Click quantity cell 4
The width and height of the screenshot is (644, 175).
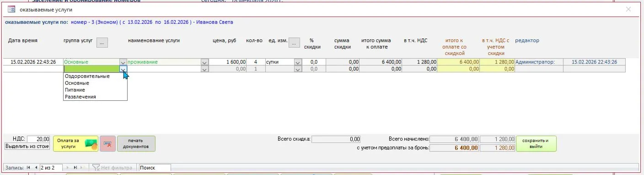click(x=255, y=62)
